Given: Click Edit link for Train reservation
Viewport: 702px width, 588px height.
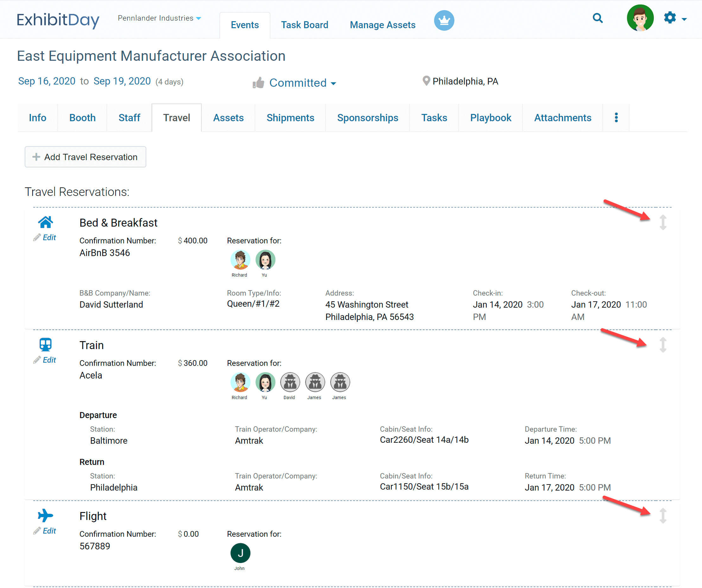Looking at the screenshot, I should coord(49,360).
